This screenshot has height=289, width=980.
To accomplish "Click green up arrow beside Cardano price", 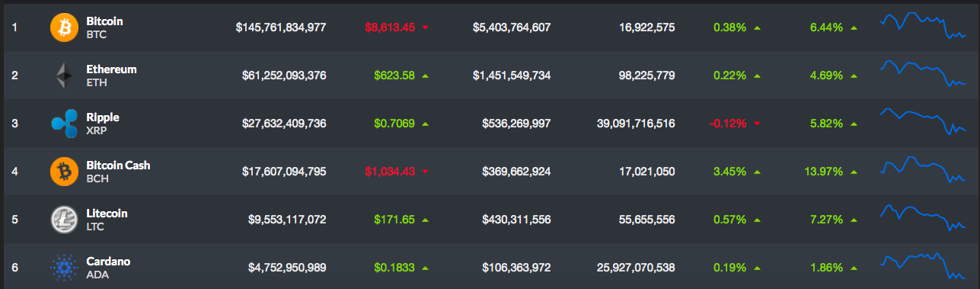I will point(425,268).
